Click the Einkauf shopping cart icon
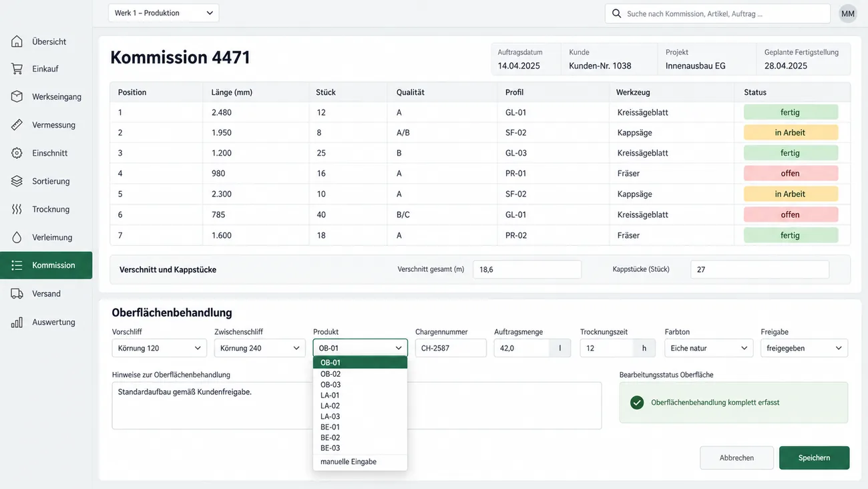Image resolution: width=868 pixels, height=489 pixels. 17,69
